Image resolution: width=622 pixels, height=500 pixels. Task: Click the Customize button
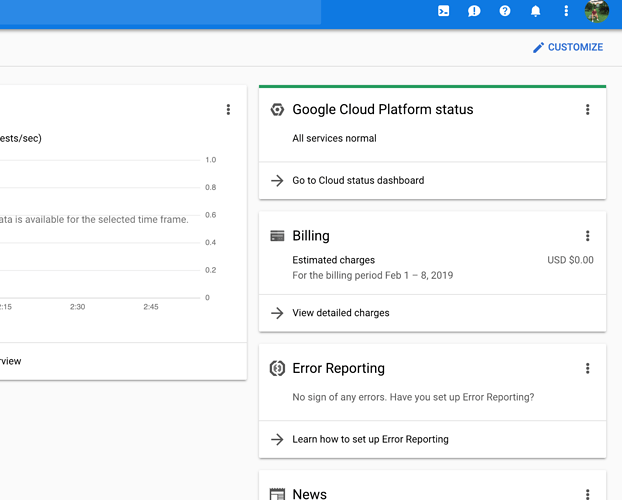567,47
